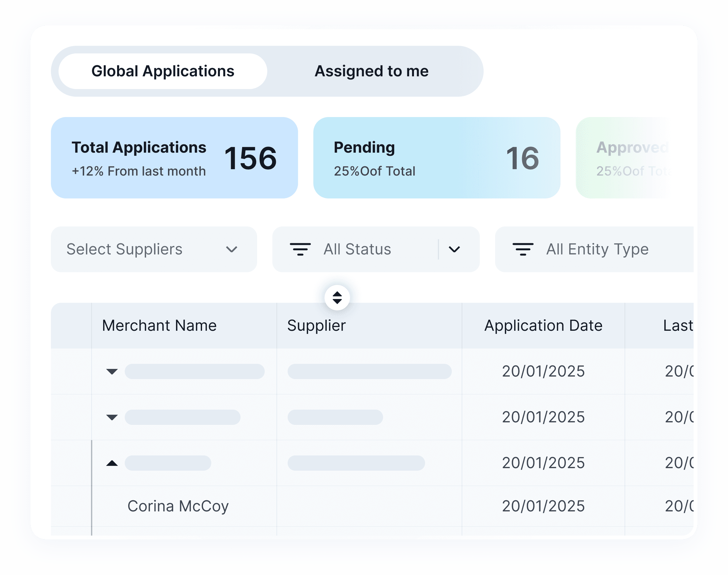
Task: Open All Status dropdown chevron
Action: click(454, 249)
